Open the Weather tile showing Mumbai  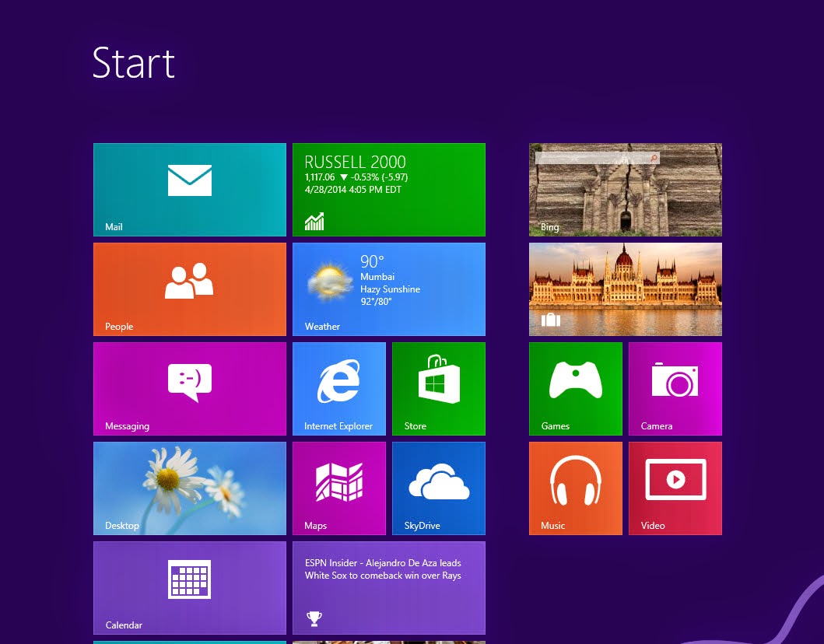389,289
